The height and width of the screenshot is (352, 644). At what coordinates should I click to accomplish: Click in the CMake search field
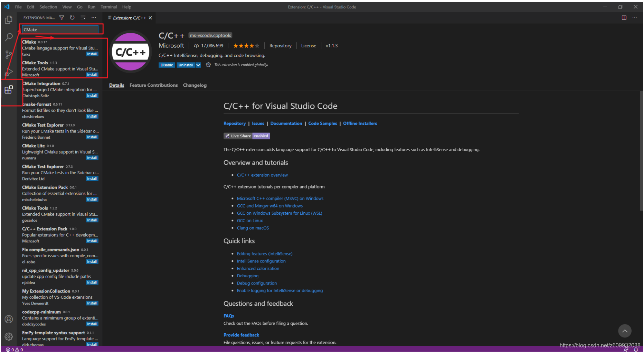[x=60, y=30]
